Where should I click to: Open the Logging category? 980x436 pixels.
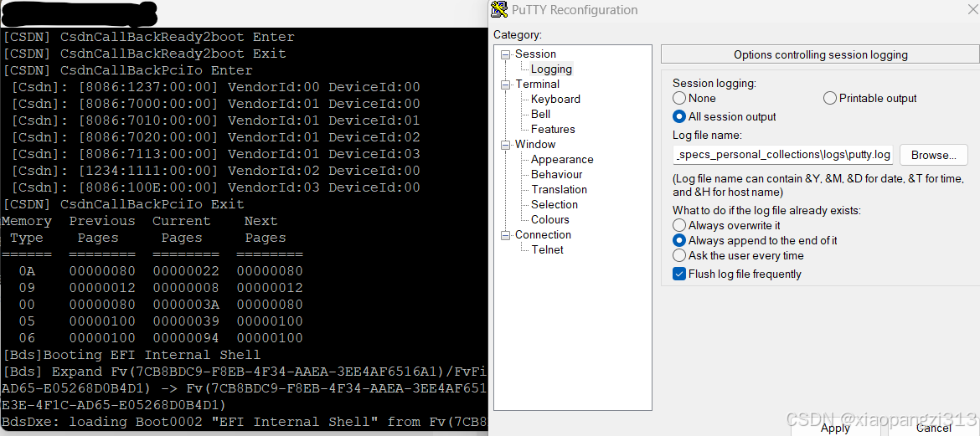coord(551,69)
